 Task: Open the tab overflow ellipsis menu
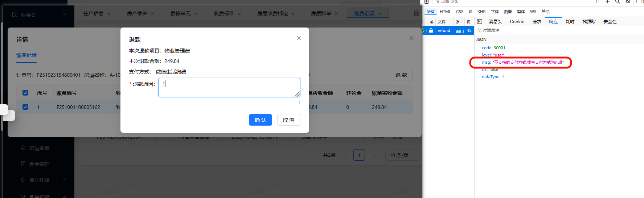397,14
